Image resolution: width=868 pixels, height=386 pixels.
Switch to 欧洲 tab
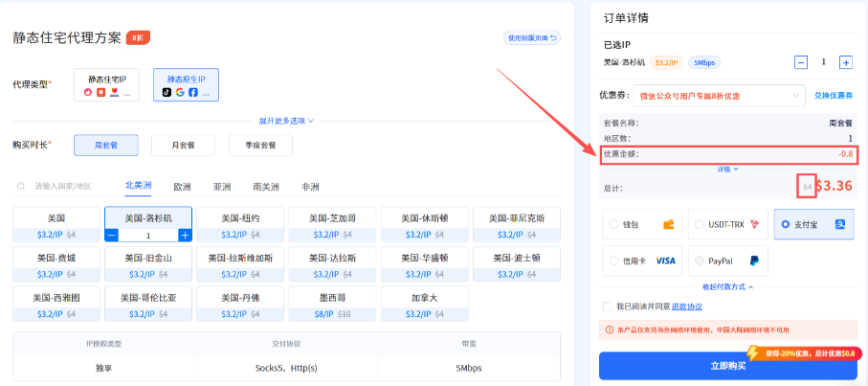point(182,187)
